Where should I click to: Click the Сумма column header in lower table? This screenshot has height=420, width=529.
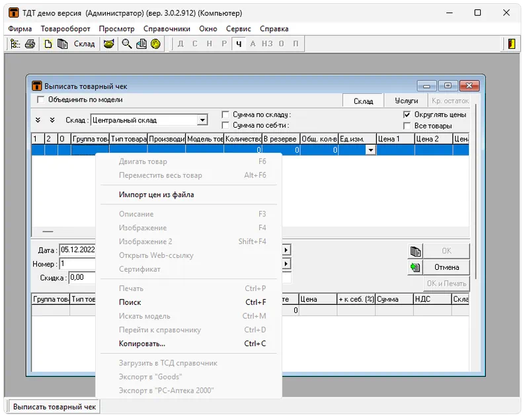click(x=394, y=299)
